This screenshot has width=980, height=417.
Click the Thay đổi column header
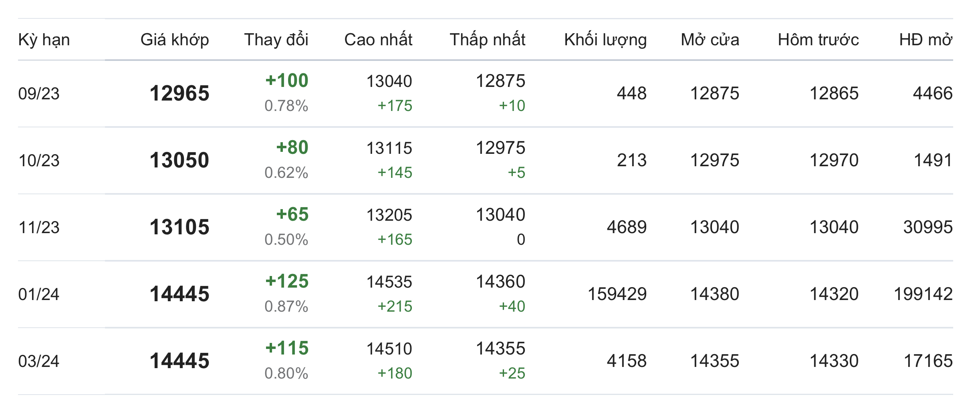(276, 40)
